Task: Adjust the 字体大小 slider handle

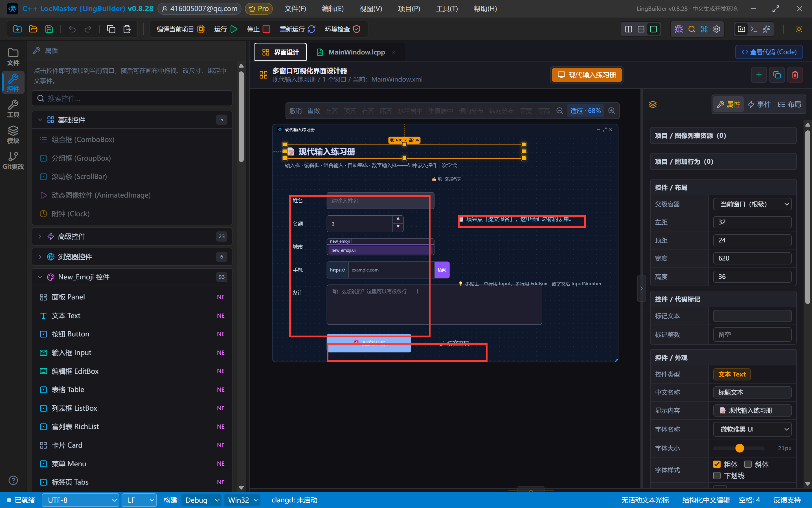Action: [x=739, y=448]
